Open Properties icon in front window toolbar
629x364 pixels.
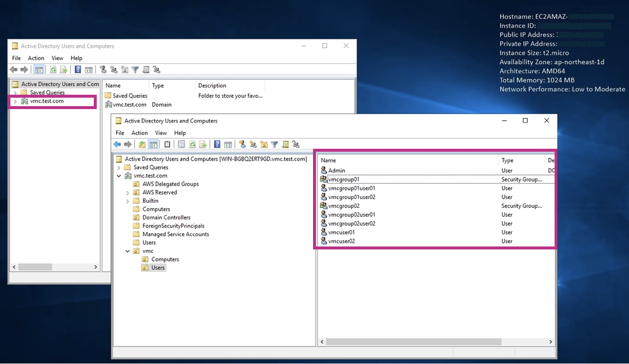[181, 144]
